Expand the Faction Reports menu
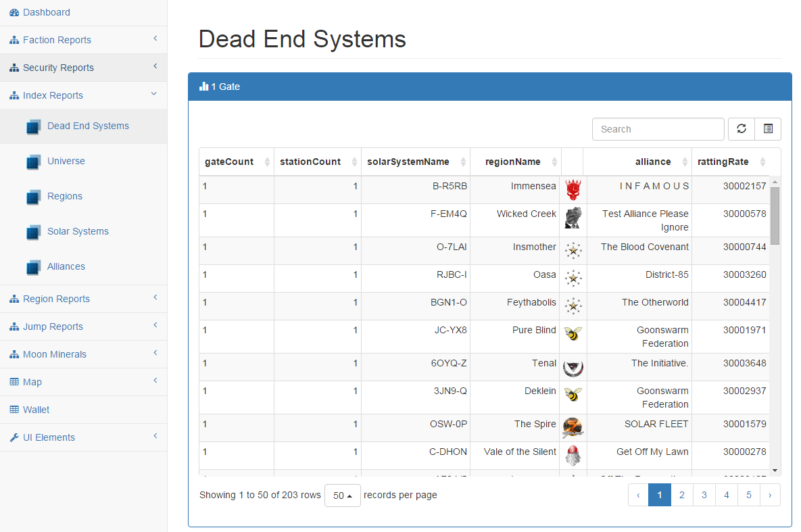 tap(57, 40)
